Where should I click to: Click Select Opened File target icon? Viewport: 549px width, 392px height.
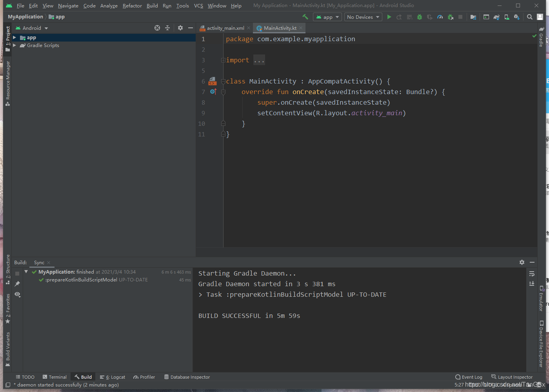(157, 28)
